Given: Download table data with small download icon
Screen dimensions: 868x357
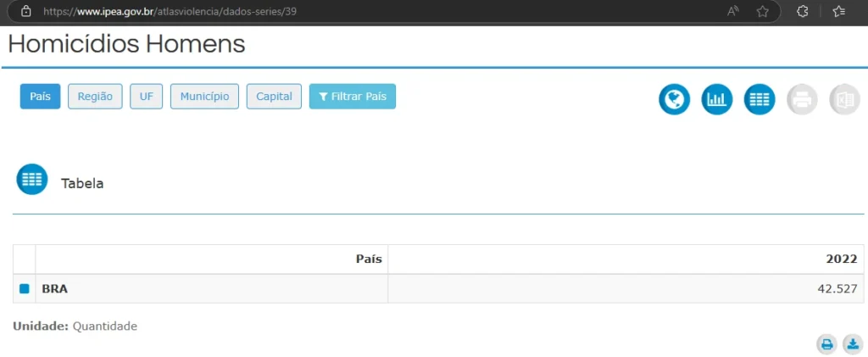Looking at the screenshot, I should click(852, 343).
